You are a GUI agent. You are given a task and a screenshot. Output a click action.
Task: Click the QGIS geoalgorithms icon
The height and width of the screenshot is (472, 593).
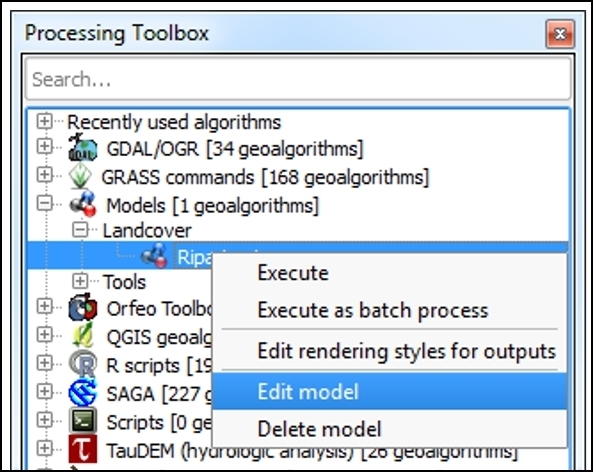83,335
